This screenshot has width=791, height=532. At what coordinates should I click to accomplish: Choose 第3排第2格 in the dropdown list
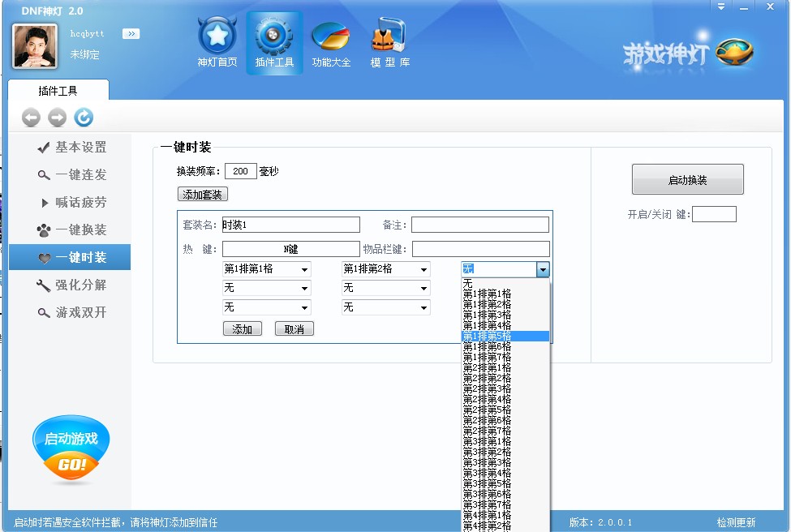[505, 453]
